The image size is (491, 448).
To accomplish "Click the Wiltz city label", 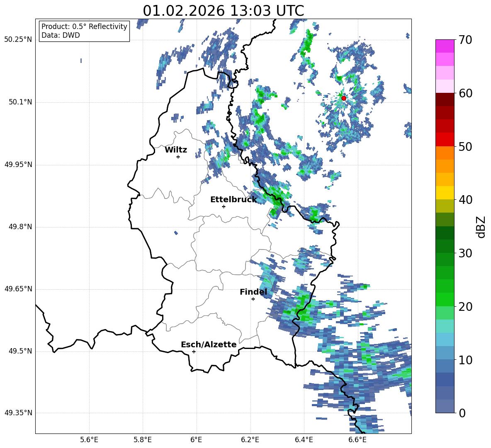I will (176, 150).
